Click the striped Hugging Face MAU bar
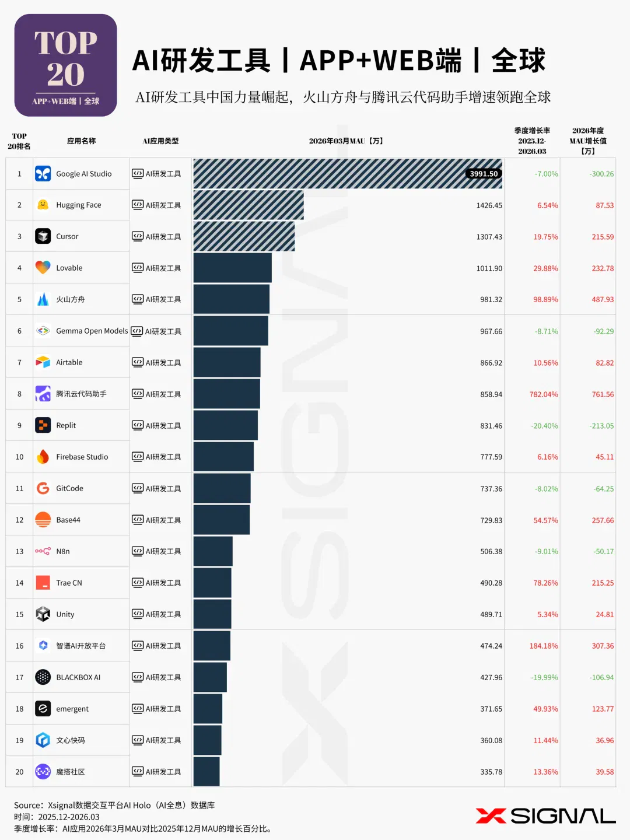Viewport: 630px width, 840px height. pyautogui.click(x=249, y=205)
